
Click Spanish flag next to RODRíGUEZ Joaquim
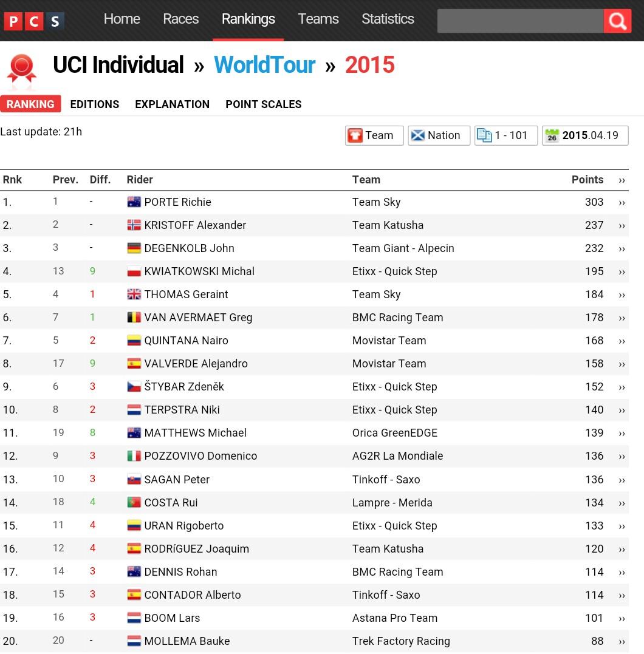coord(134,549)
